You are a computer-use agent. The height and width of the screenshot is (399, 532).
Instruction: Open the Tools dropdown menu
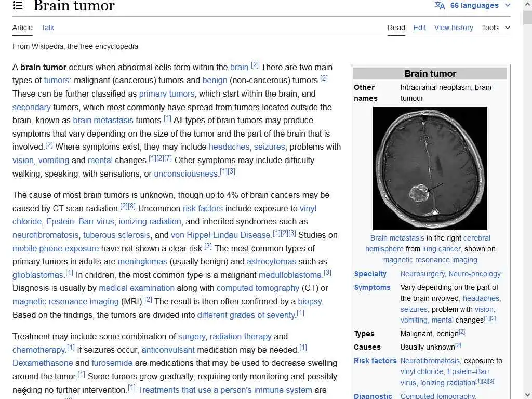(x=496, y=28)
